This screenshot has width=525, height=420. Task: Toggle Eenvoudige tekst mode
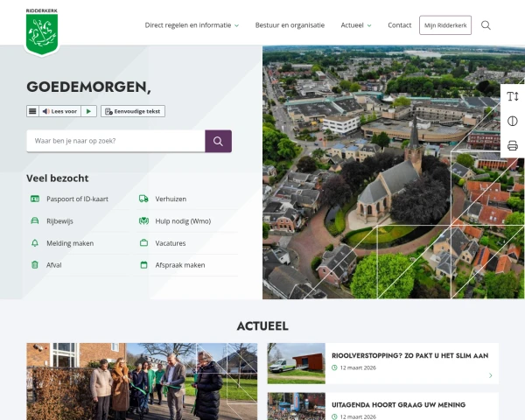(133, 111)
